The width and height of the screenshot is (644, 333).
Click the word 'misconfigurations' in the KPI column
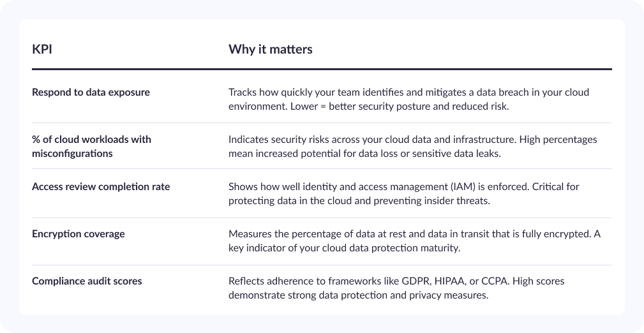[x=72, y=154]
